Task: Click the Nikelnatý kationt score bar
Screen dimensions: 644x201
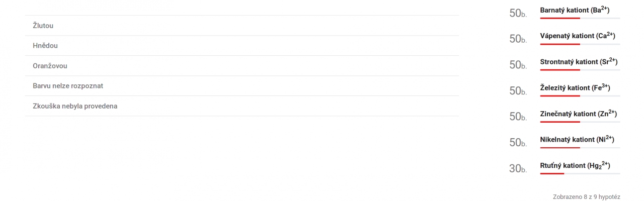Action: click(x=580, y=148)
